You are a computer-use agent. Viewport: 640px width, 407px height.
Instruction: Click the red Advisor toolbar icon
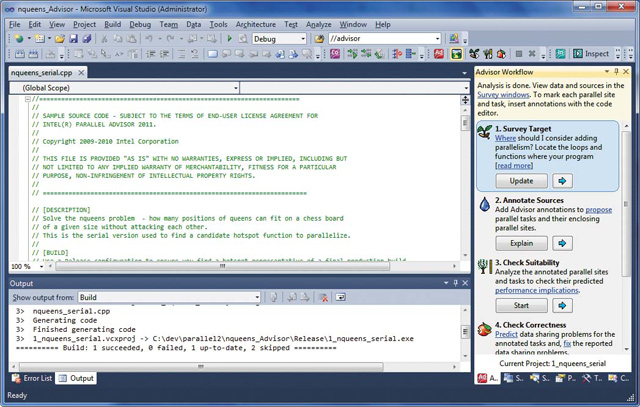pyautogui.click(x=439, y=54)
